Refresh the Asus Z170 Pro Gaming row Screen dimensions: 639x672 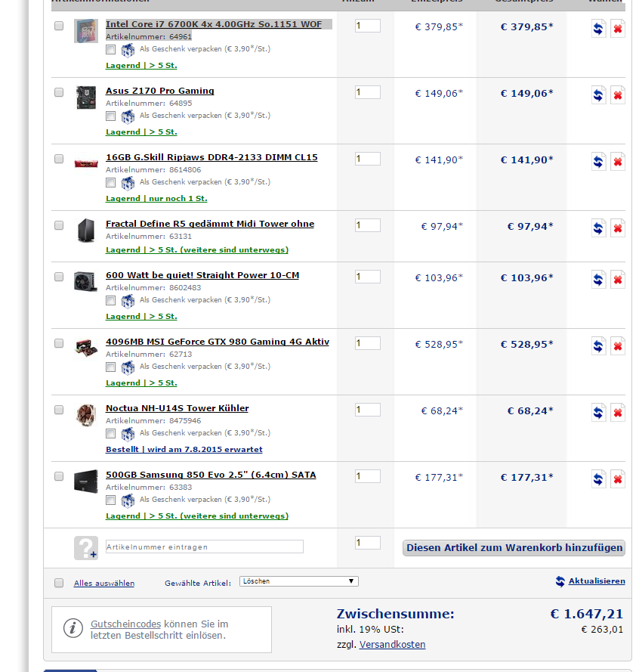pyautogui.click(x=598, y=95)
